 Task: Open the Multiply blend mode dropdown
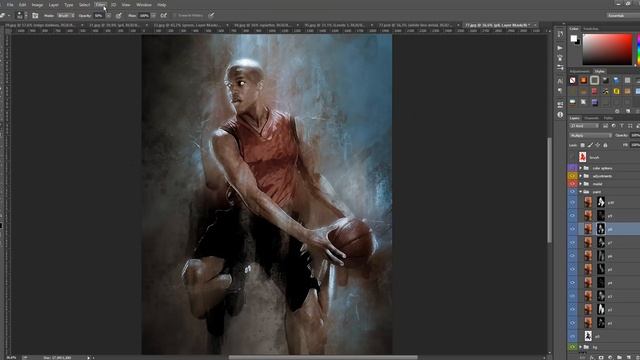click(590, 135)
